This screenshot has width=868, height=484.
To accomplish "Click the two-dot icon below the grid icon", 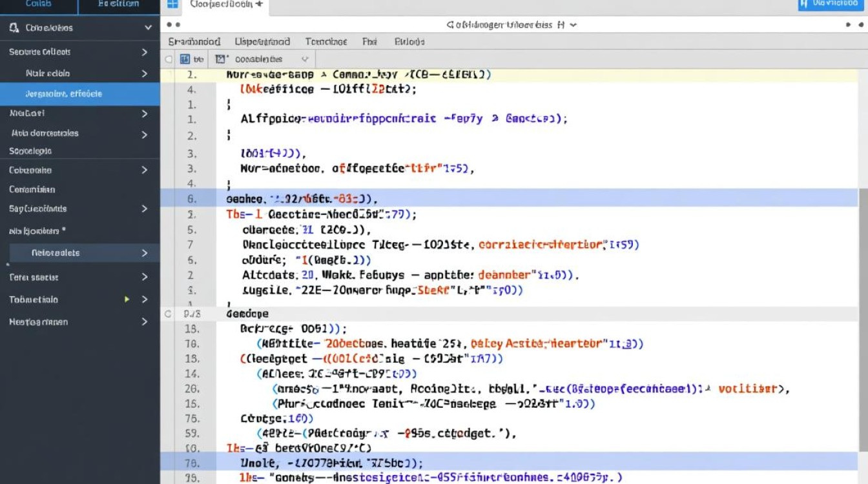I will point(173,25).
